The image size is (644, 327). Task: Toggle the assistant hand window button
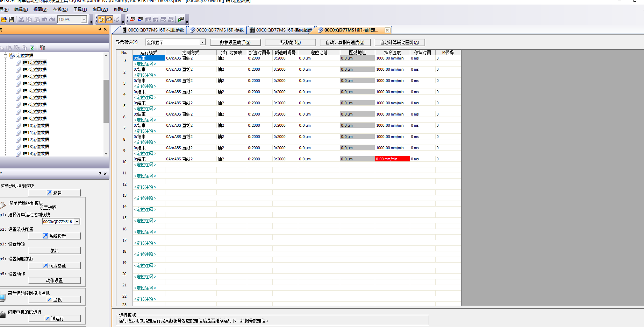tap(109, 20)
